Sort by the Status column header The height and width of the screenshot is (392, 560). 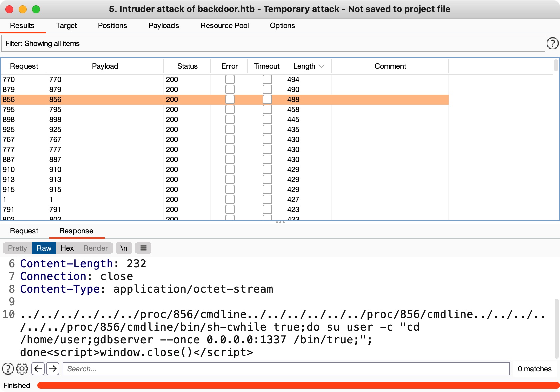click(x=187, y=66)
